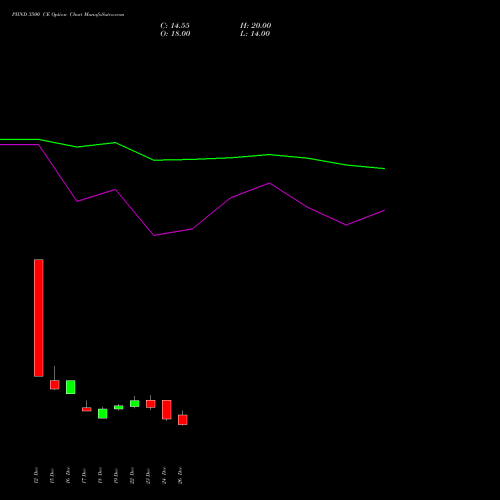Click the green candlestick above 16 Dec

[71, 387]
